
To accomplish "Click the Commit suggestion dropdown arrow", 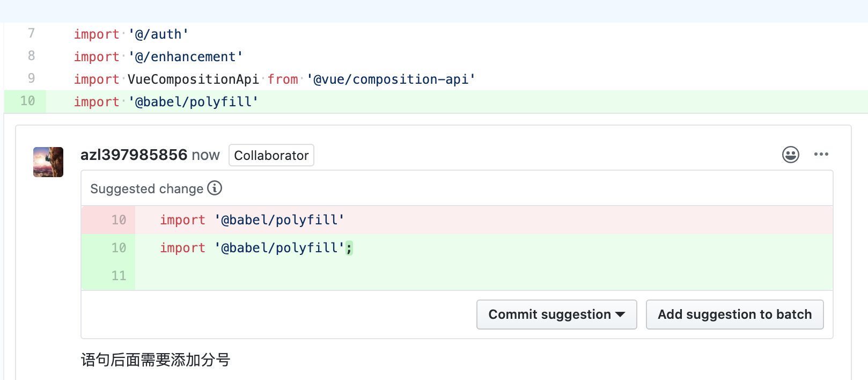I will tap(620, 315).
